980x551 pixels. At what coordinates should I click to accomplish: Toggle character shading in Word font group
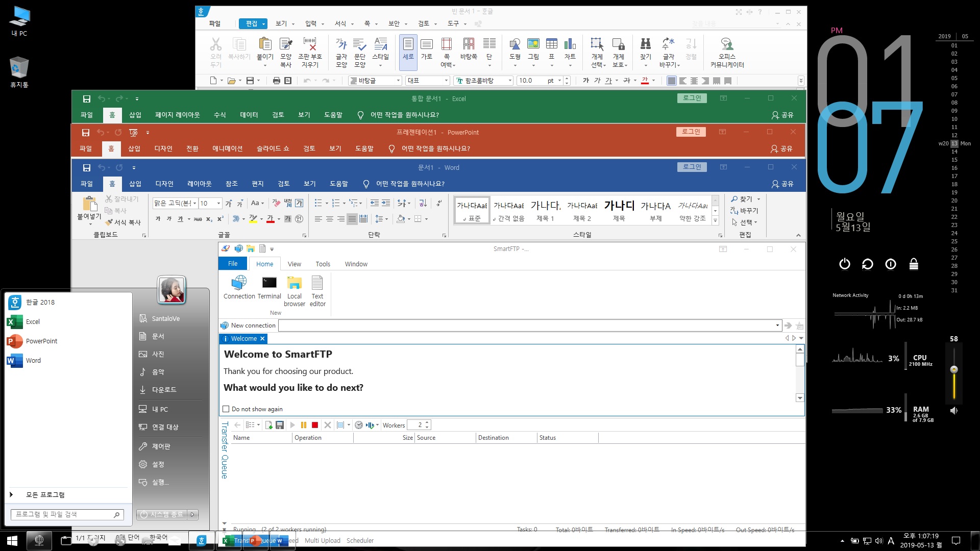[288, 219]
